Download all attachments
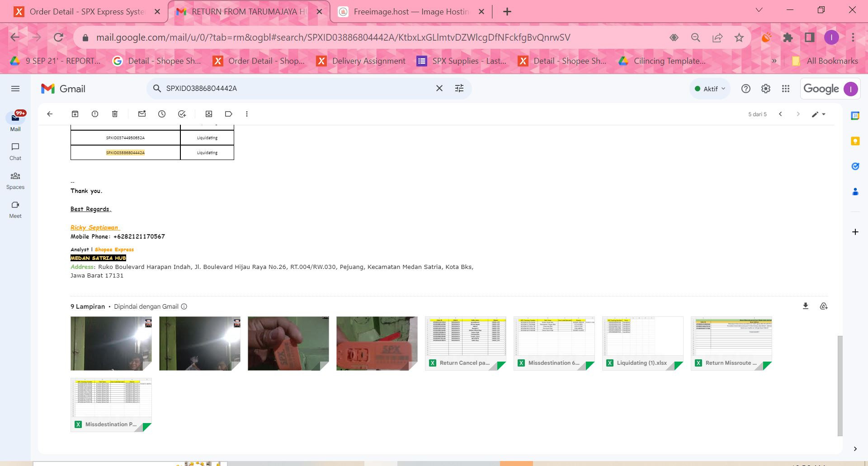 (806, 306)
